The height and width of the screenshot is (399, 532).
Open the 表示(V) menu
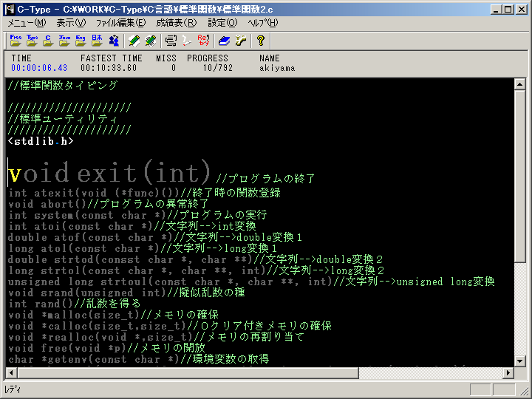click(71, 23)
